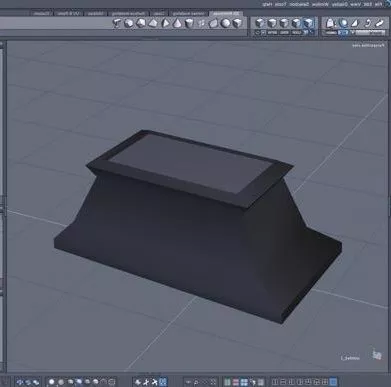Open dropdown field below the globe icon
The width and height of the screenshot is (391, 387).
pyautogui.click(x=343, y=32)
